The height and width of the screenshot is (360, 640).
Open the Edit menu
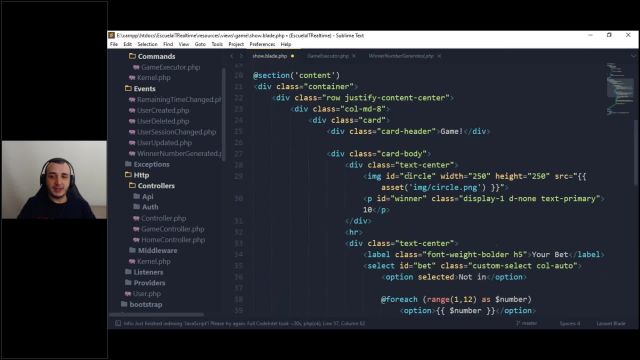tap(128, 44)
